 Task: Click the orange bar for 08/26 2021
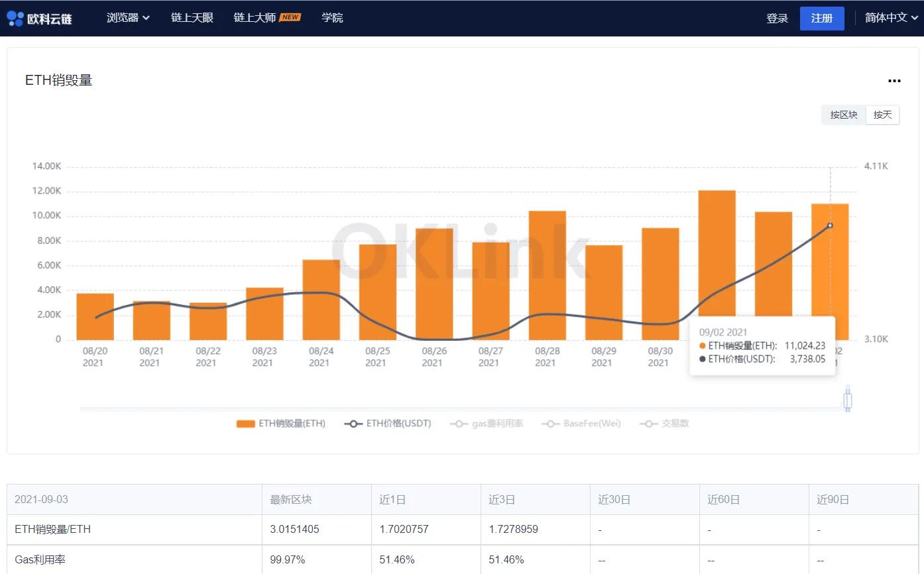(434, 284)
